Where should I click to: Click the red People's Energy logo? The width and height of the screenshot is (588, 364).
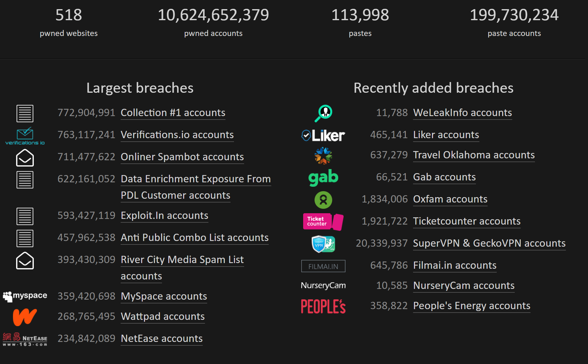323,306
